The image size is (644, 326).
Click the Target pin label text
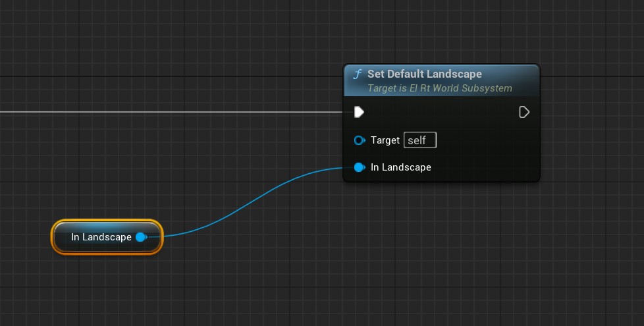pyautogui.click(x=385, y=140)
